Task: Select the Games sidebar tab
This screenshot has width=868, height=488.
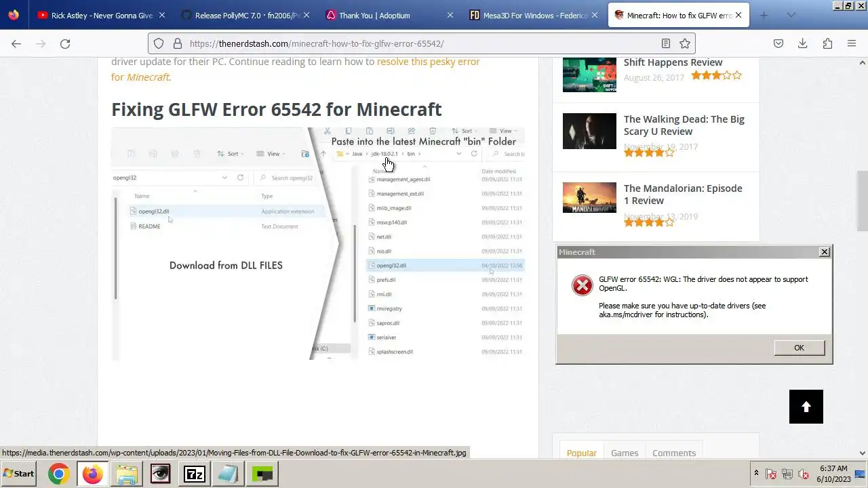Action: 625,453
